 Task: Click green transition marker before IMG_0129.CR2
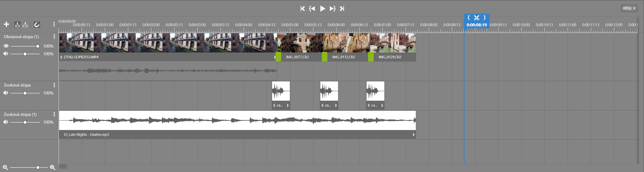click(x=371, y=57)
